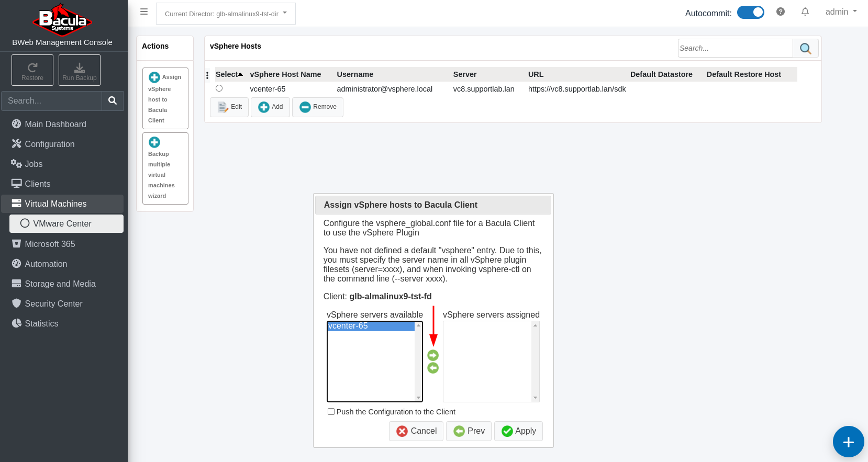Viewport: 868px width, 462px height.
Task: Cancel the assign vSphere hosts dialog
Action: (x=416, y=431)
